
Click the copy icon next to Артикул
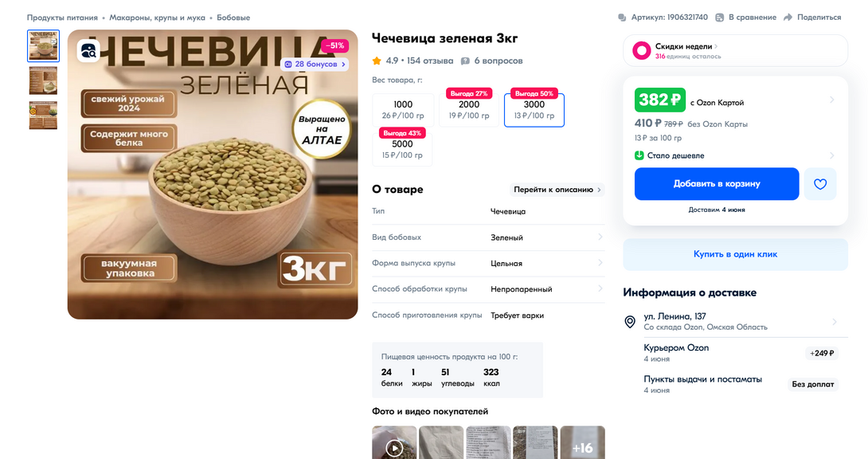click(x=622, y=18)
